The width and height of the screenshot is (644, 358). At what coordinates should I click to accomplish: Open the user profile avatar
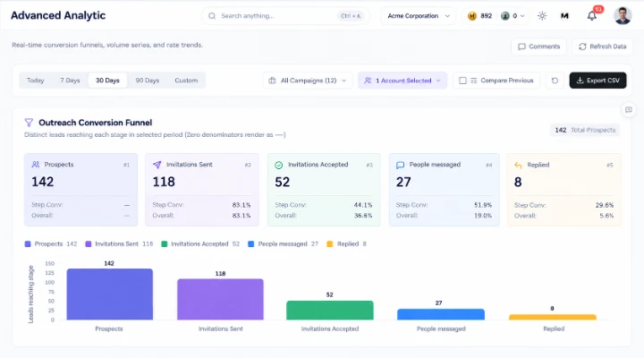pyautogui.click(x=623, y=15)
